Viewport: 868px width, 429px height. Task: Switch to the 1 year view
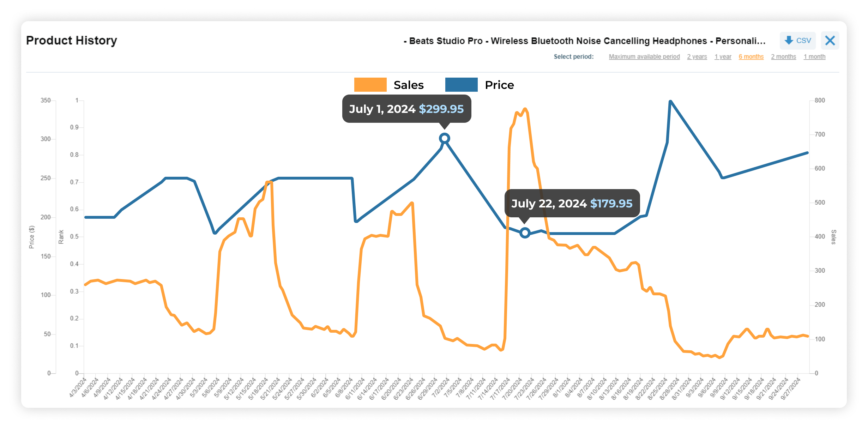[723, 56]
